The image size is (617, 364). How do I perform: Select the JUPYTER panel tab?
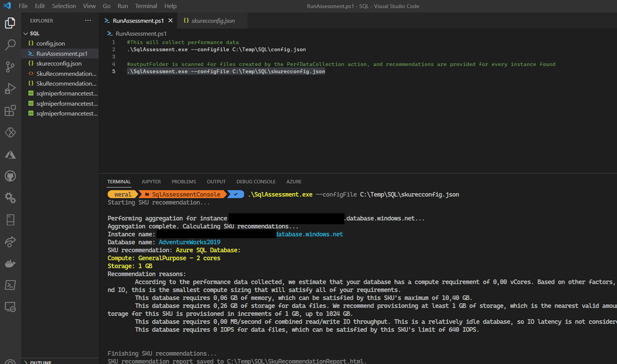click(151, 181)
